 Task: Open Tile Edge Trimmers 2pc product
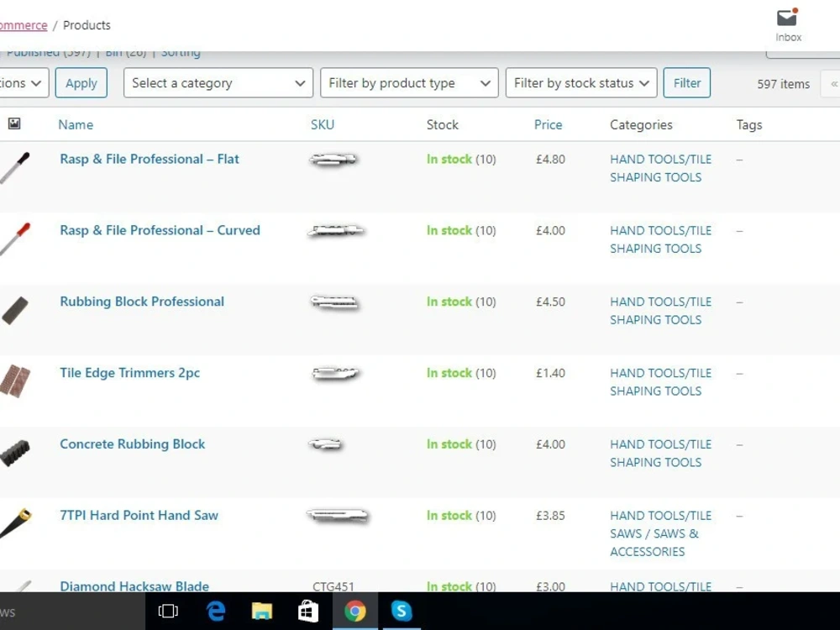coord(129,373)
